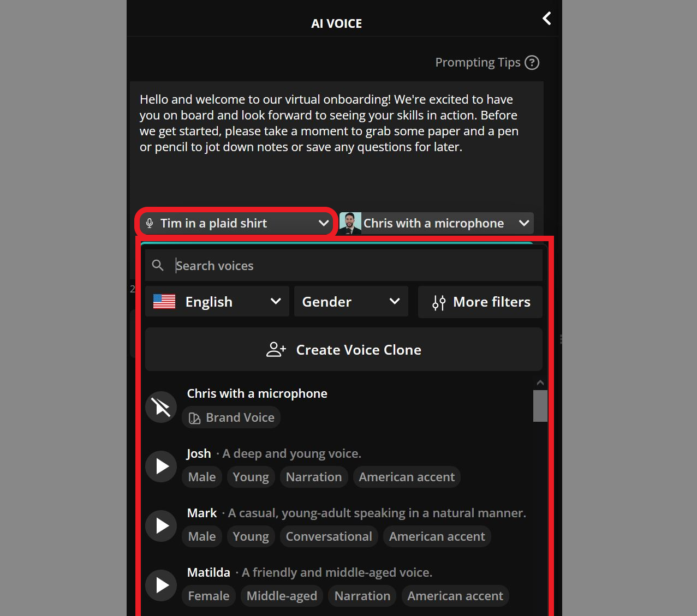Open the English language filter dropdown
Screen dimensions: 697x616
(x=216, y=301)
